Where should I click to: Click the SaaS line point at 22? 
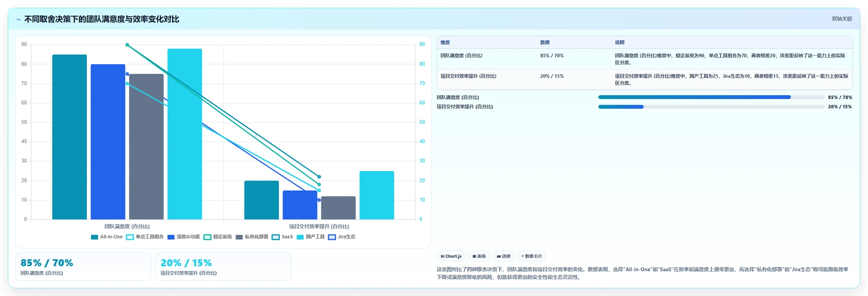pos(319,177)
